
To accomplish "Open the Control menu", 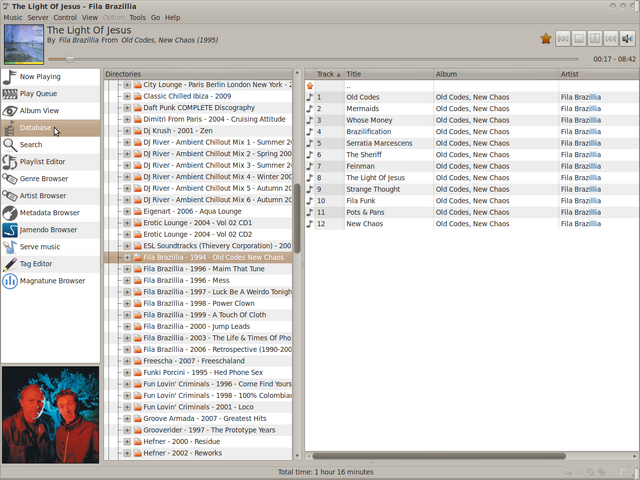I will (x=65, y=18).
